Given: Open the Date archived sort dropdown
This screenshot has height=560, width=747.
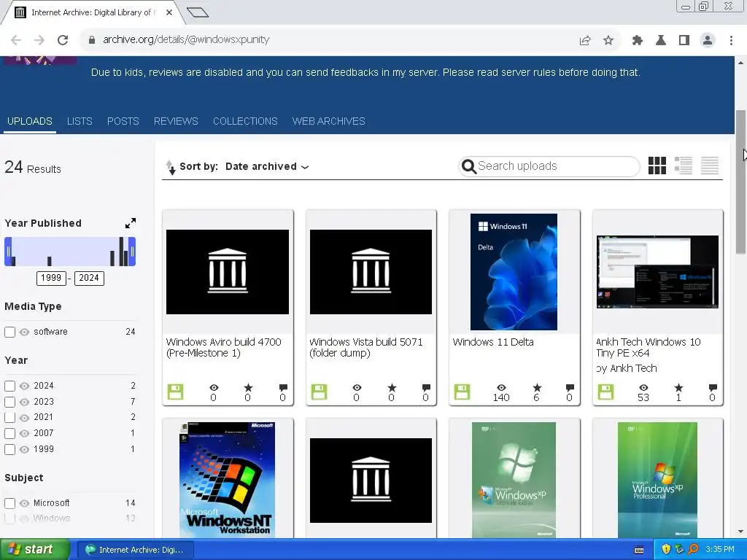Looking at the screenshot, I should [267, 167].
